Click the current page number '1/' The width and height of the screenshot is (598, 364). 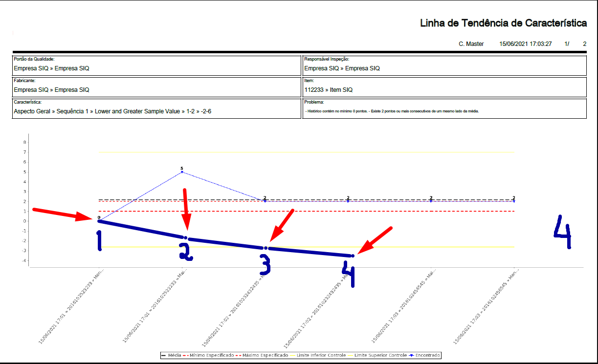567,44
